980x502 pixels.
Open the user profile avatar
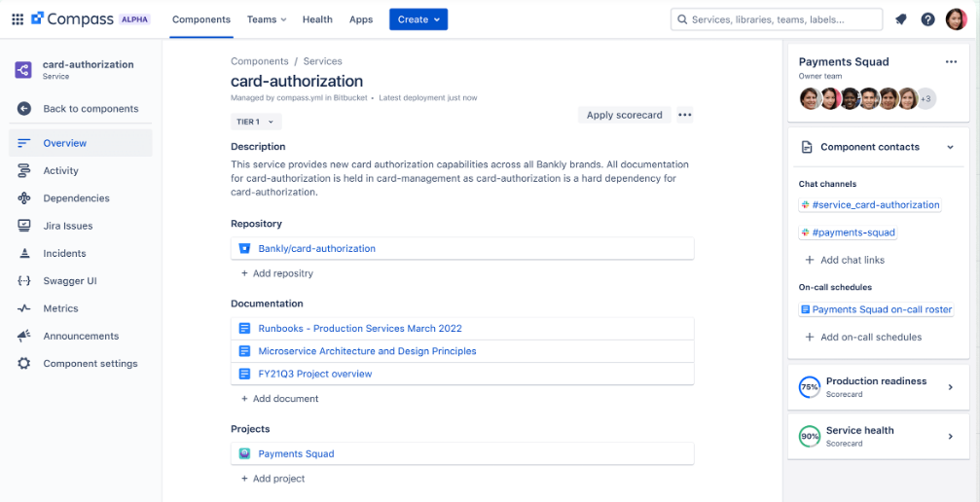(956, 19)
